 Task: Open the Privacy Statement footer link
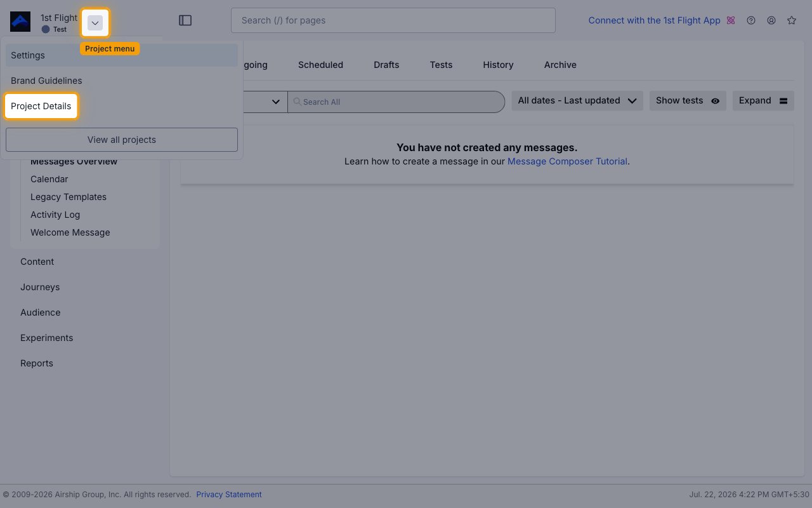[x=229, y=495]
